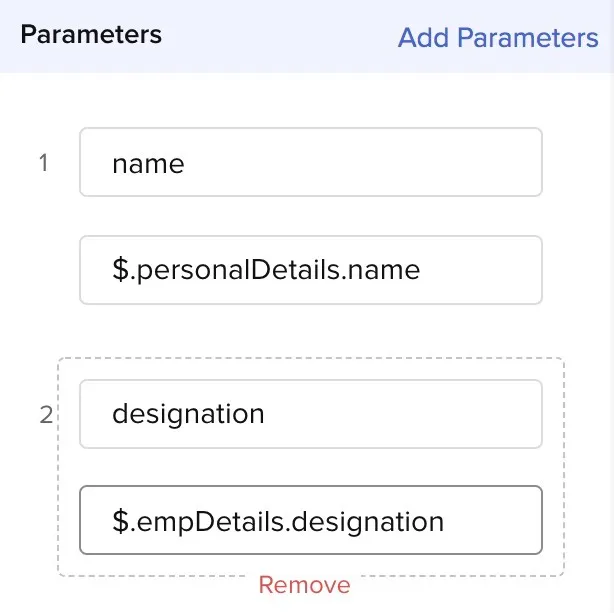Focus the name parameter key field
Screen dimensions: 614x613
tap(311, 162)
